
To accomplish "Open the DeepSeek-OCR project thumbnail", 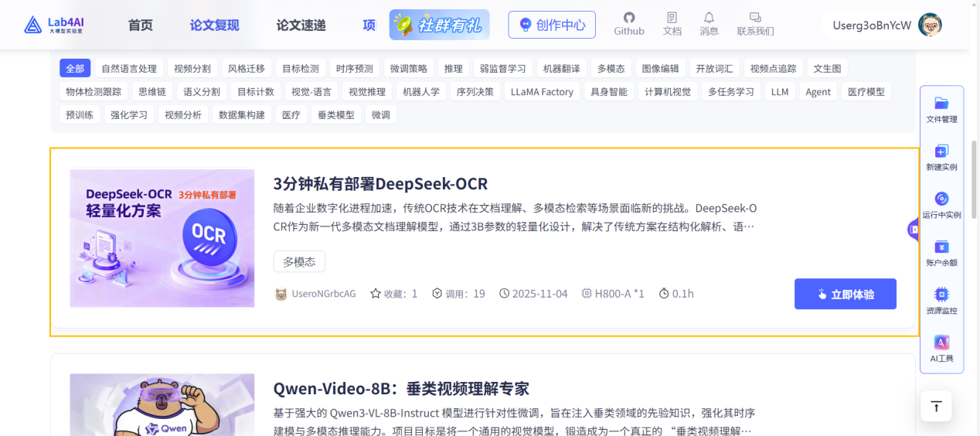I will click(x=162, y=238).
